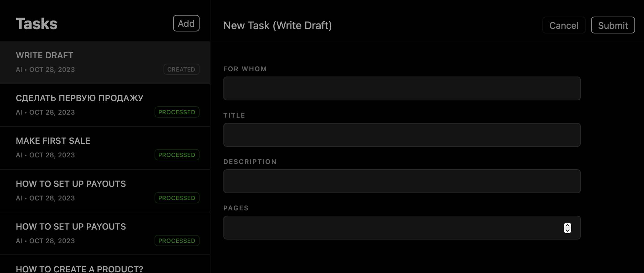Select the Description input box
644x273 pixels.
(x=402, y=181)
